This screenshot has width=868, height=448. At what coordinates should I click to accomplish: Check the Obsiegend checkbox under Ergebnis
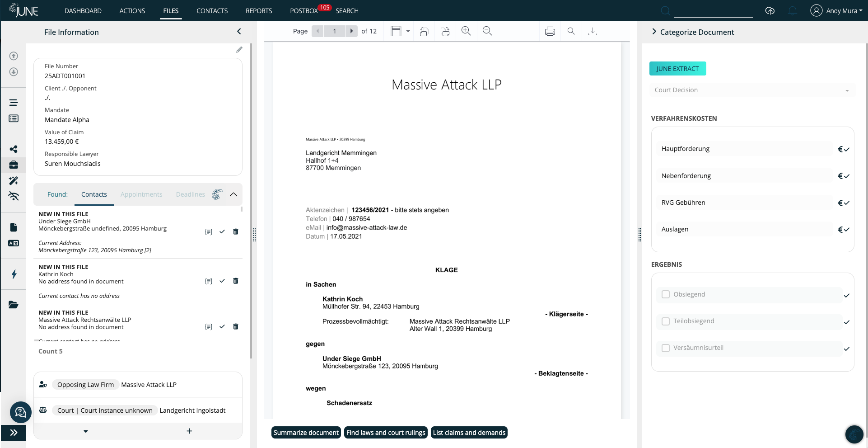[666, 294]
